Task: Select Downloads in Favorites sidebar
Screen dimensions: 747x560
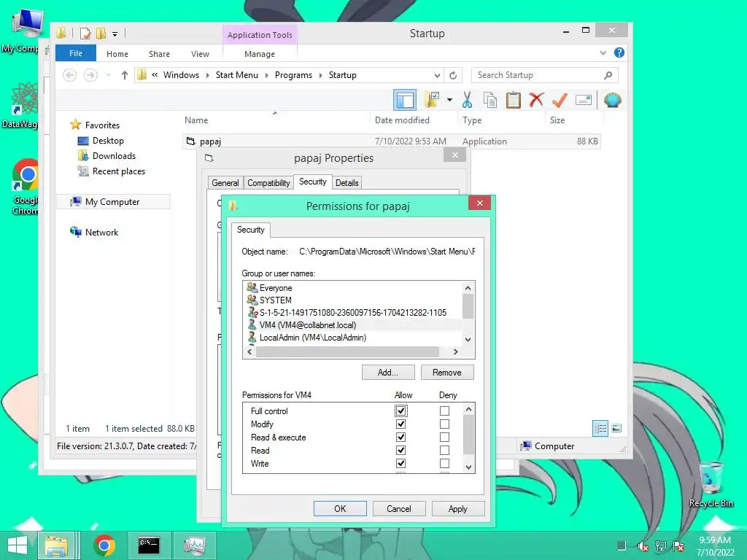Action: pos(114,156)
